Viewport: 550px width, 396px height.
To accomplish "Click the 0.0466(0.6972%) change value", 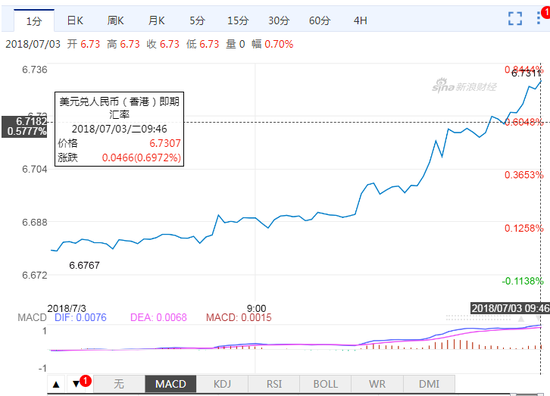I will point(141,157).
